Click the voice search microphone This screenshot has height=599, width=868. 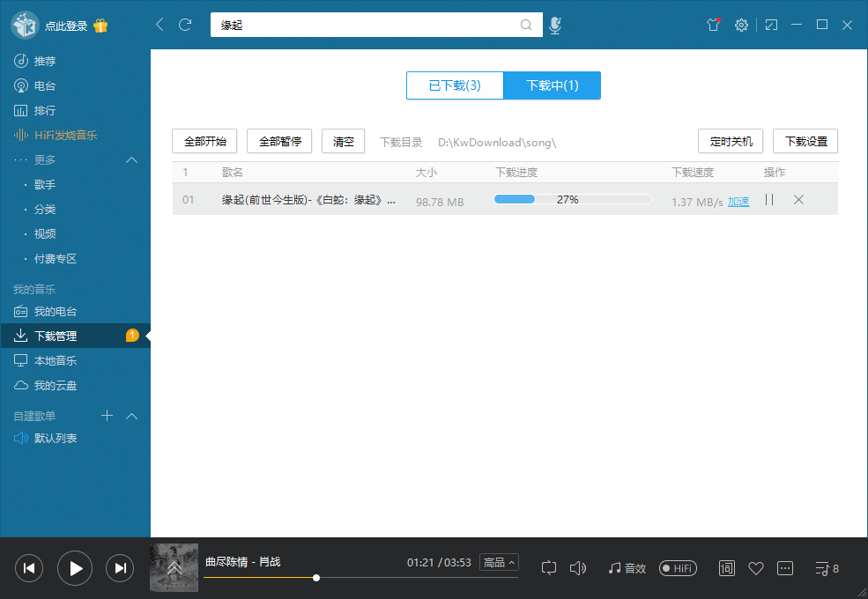[555, 25]
